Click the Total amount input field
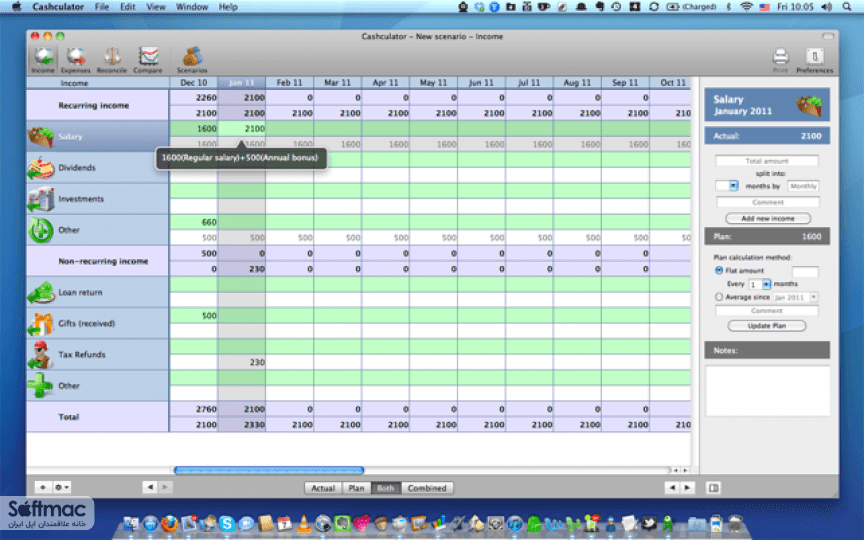The height and width of the screenshot is (540, 864). pyautogui.click(x=766, y=161)
